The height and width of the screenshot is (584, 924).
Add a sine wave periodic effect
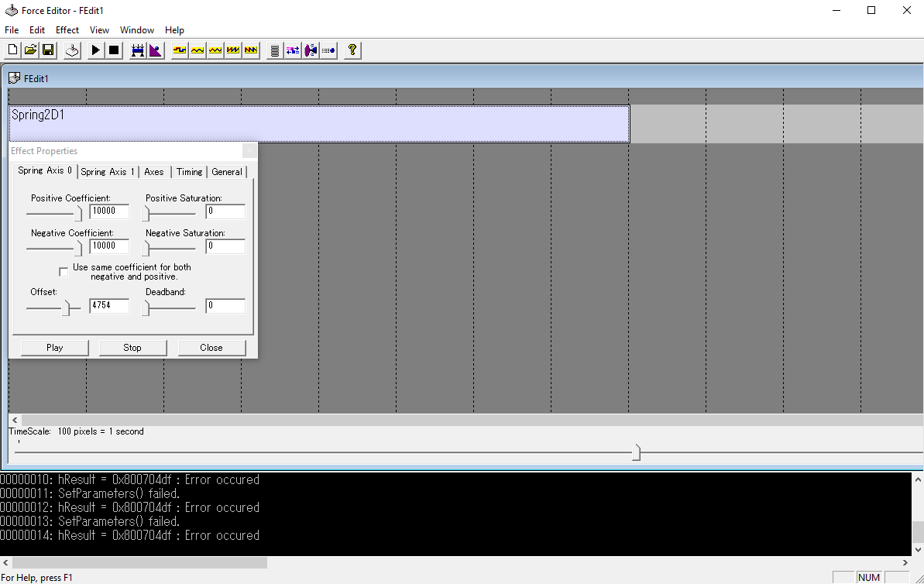[198, 50]
